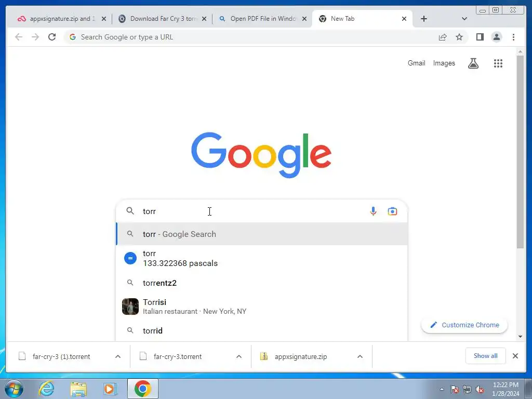
Task: Choose the torrid suggestion
Action: (x=262, y=330)
